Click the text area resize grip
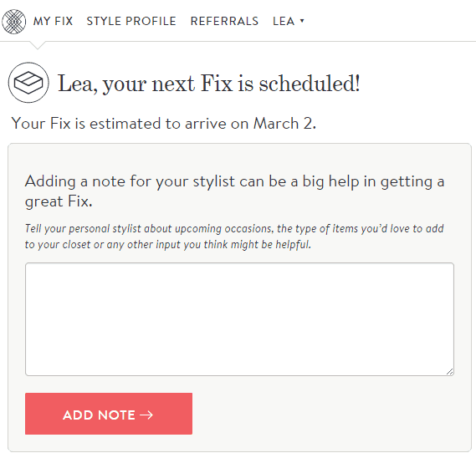The width and height of the screenshot is (476, 453). (450, 372)
